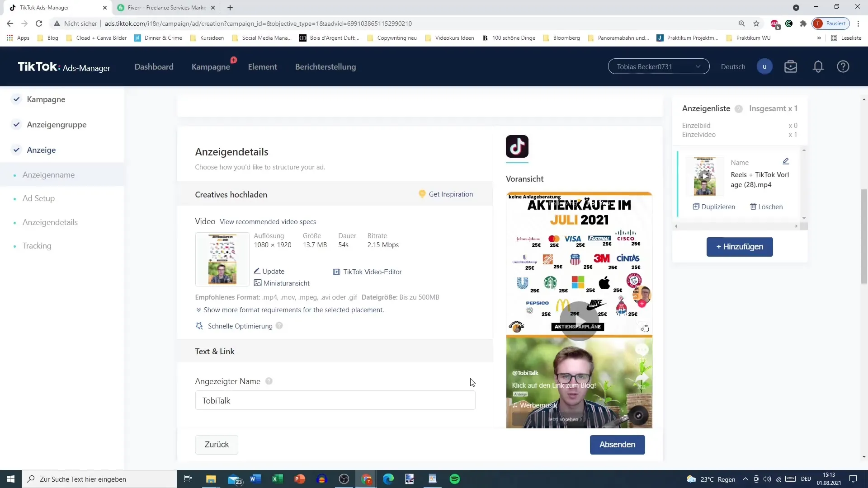Show more bookmarks chevron in bookmarks bar
Image resolution: width=868 pixels, height=488 pixels.
pyautogui.click(x=819, y=38)
